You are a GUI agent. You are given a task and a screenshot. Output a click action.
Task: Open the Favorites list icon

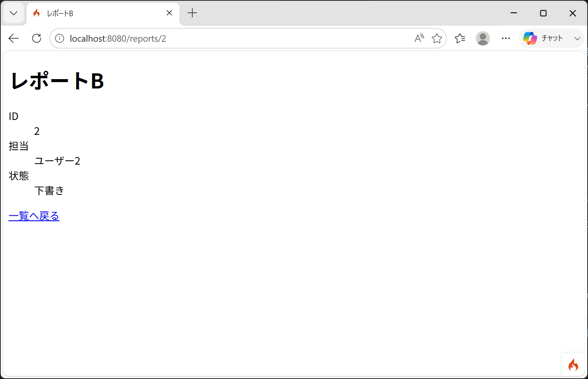click(460, 38)
